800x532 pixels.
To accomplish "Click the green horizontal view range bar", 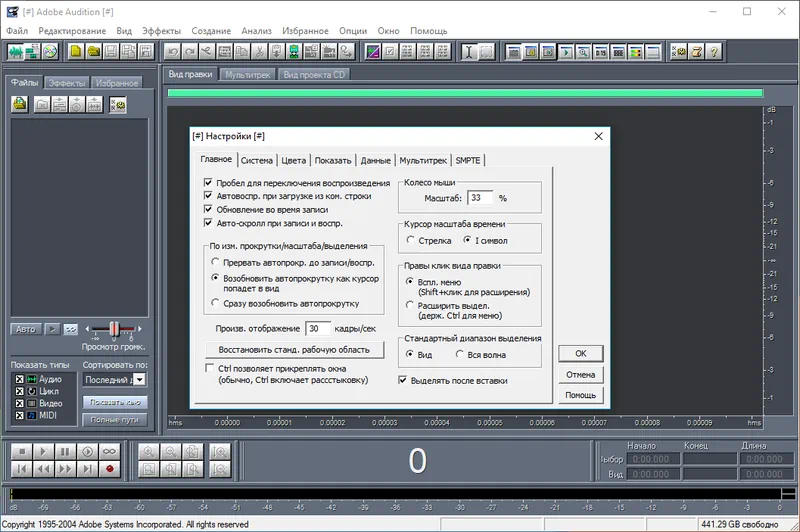I will [465, 93].
